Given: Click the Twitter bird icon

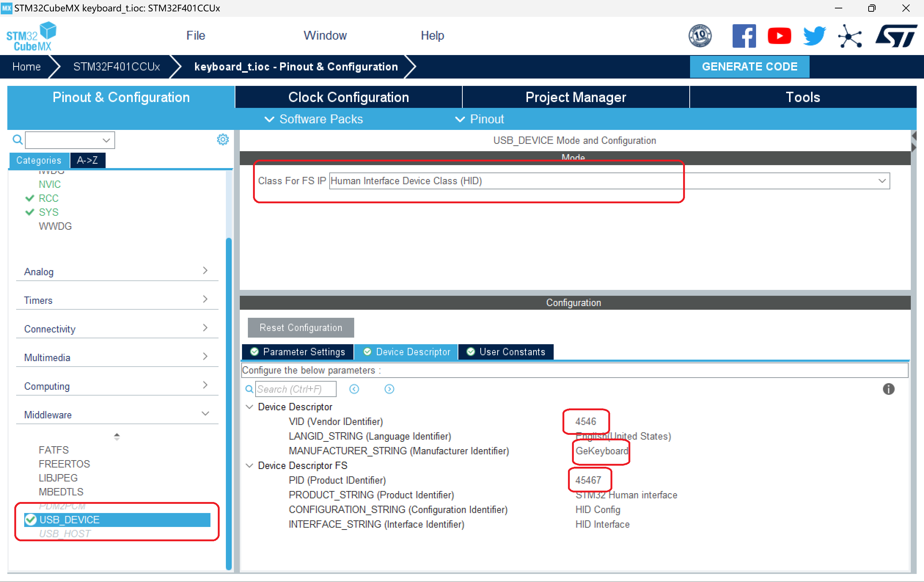Looking at the screenshot, I should click(x=814, y=36).
